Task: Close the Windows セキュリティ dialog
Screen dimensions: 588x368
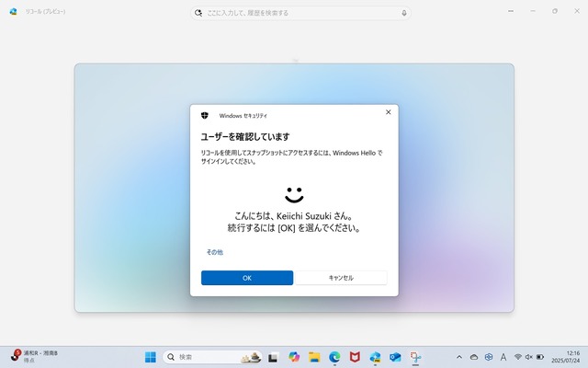Action: [x=388, y=112]
